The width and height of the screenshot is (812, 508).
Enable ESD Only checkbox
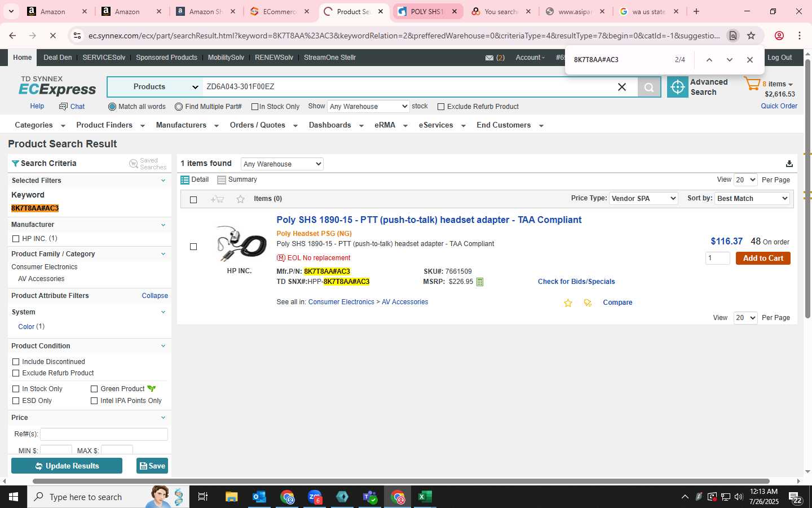[16, 401]
